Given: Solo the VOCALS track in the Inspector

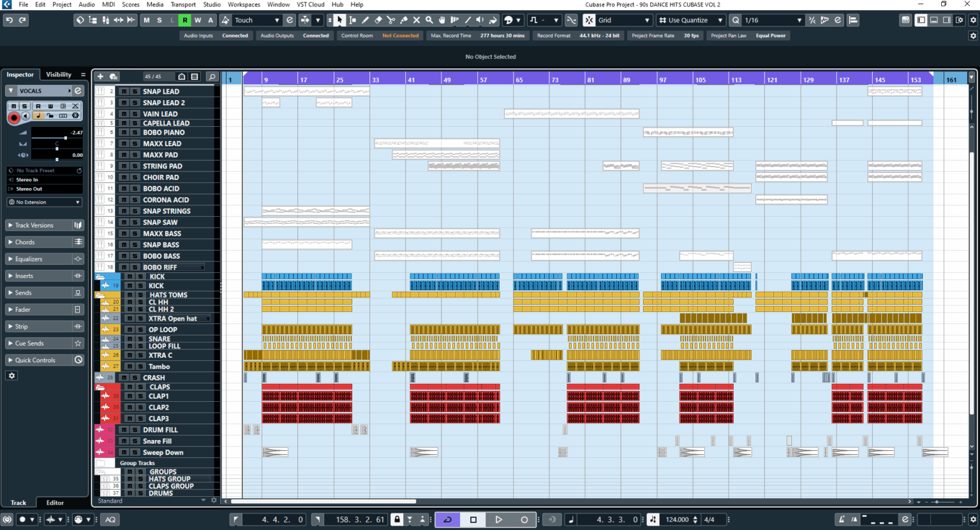Looking at the screenshot, I should tap(26, 106).
